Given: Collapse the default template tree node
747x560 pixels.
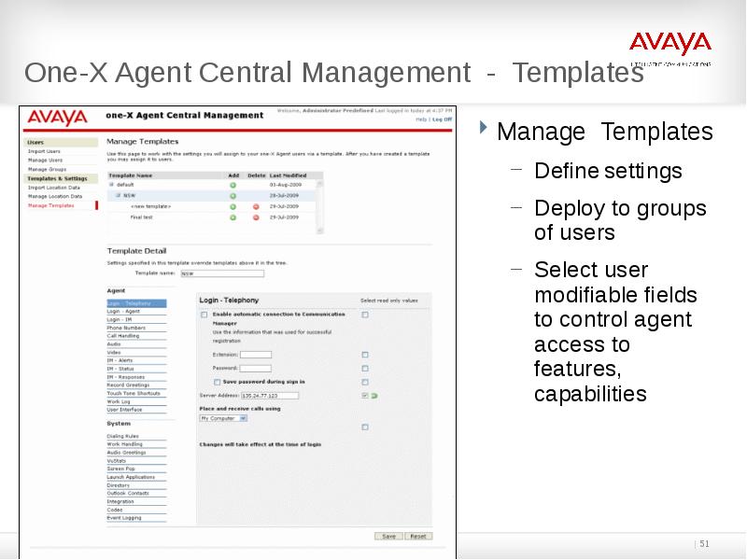Looking at the screenshot, I should [112, 185].
